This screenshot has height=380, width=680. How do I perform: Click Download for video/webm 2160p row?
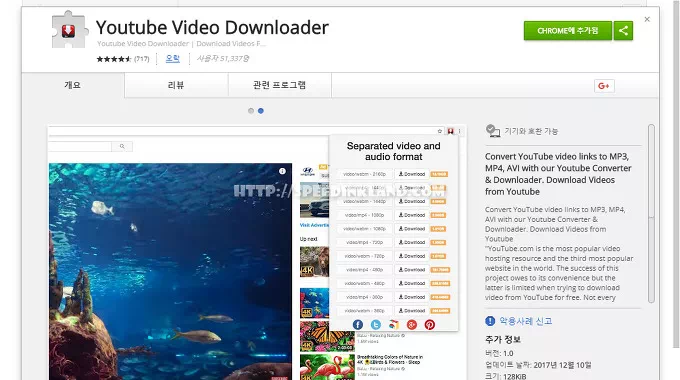[412, 174]
